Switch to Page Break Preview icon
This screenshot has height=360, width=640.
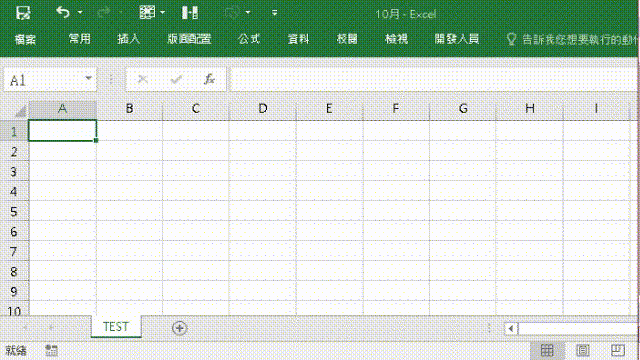[618, 350]
